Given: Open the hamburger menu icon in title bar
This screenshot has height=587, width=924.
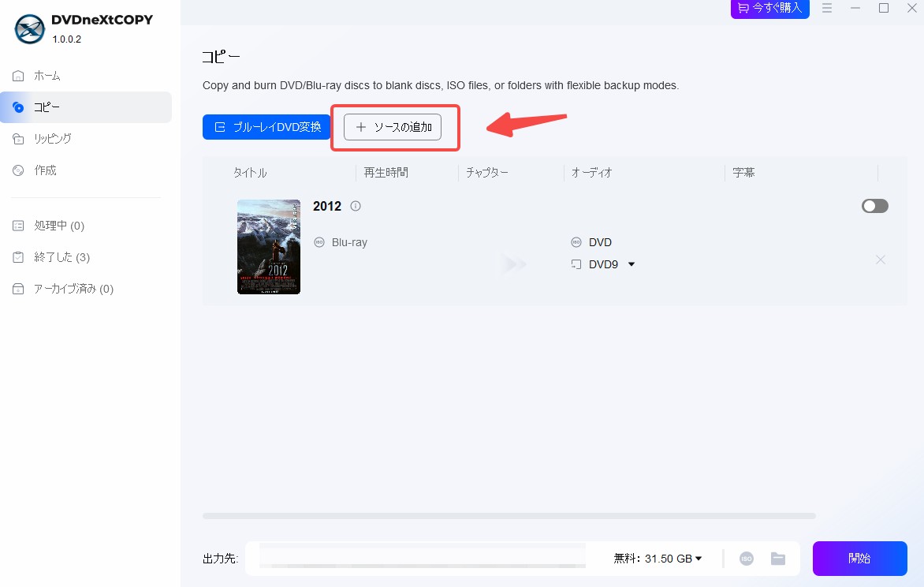Looking at the screenshot, I should [827, 8].
